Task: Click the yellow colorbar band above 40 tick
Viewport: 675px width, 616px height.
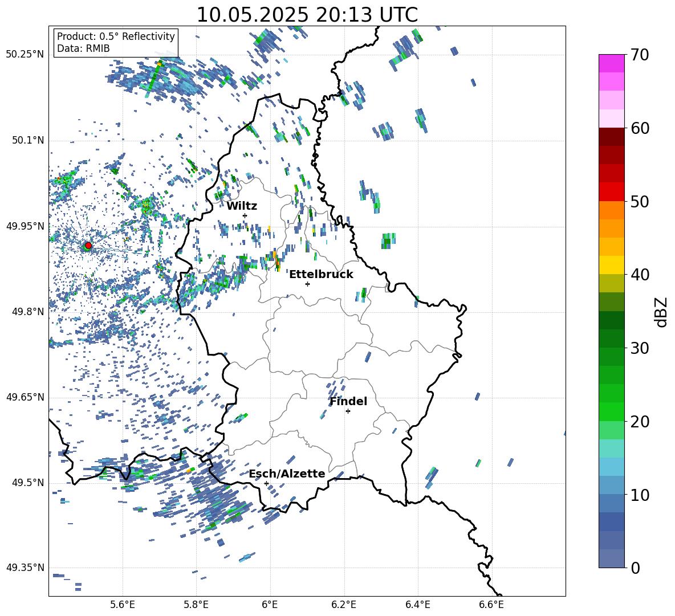Action: 611,265
